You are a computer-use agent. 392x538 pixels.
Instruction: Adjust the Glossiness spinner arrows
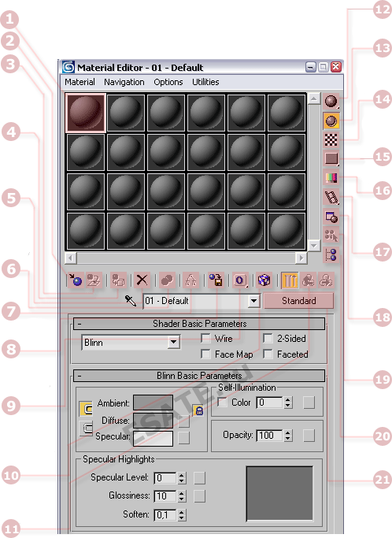pos(182,495)
